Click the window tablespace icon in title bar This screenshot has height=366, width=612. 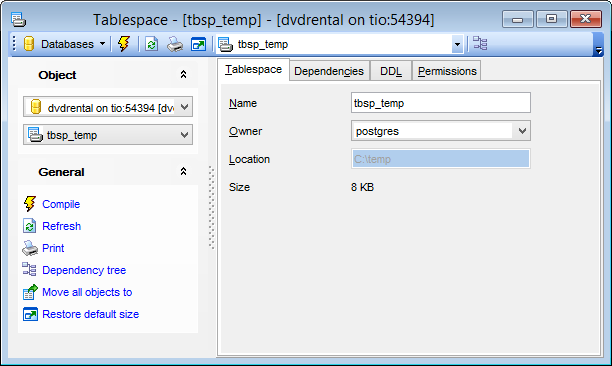(18, 20)
